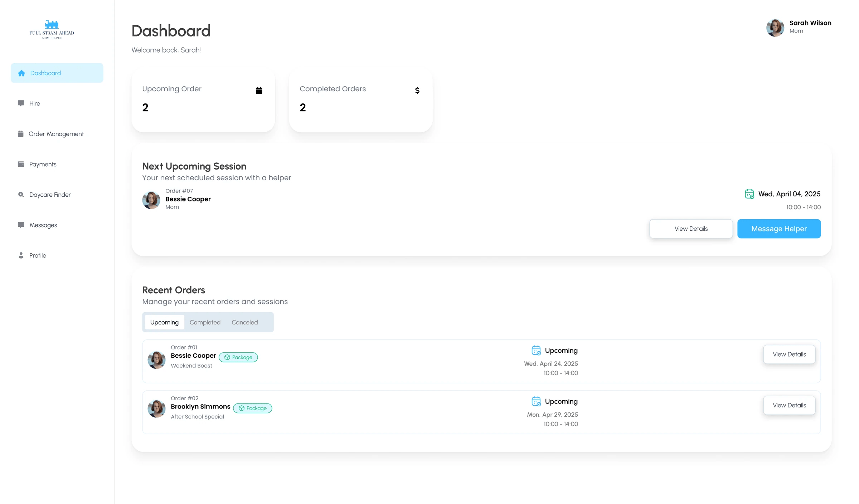This screenshot has height=504, width=859.
Task: Click the Message Helper button
Action: point(779,229)
